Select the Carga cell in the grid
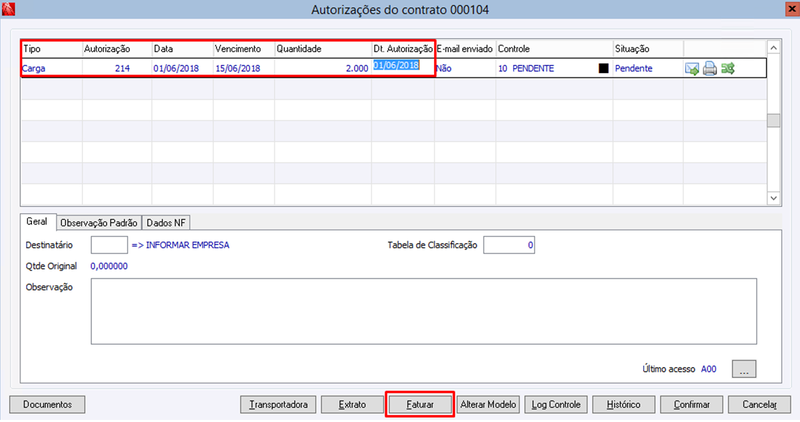 (52, 68)
